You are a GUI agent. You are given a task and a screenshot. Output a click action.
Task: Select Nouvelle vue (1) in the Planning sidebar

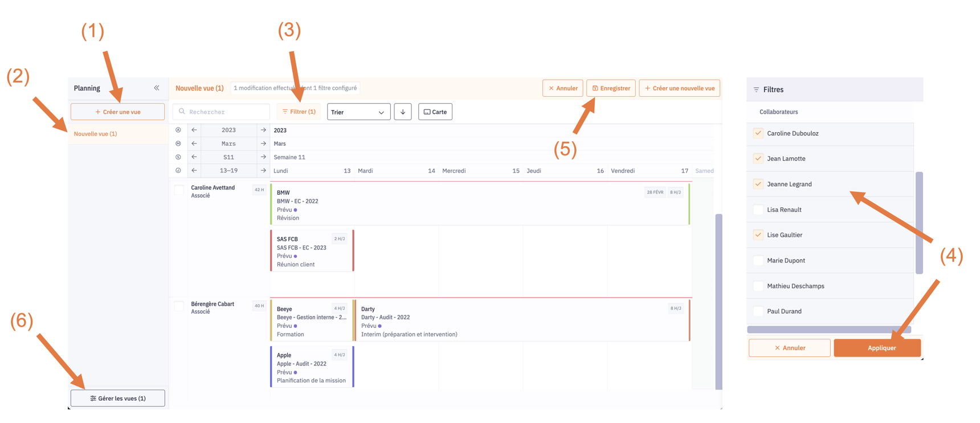tap(95, 133)
